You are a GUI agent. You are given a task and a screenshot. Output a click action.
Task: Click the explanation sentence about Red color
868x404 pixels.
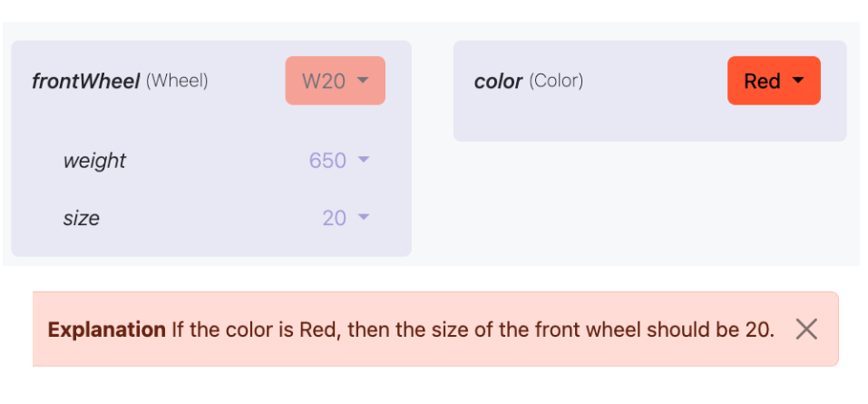pos(473,330)
